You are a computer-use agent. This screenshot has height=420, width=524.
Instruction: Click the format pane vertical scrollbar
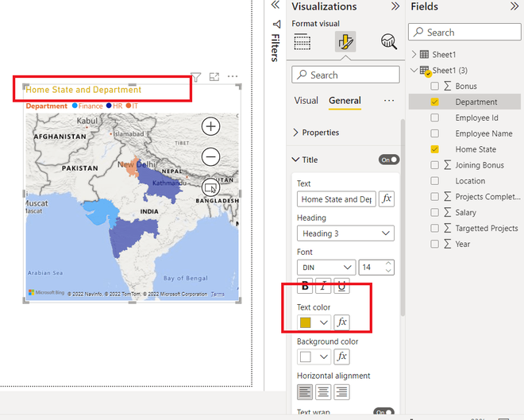[x=403, y=218]
